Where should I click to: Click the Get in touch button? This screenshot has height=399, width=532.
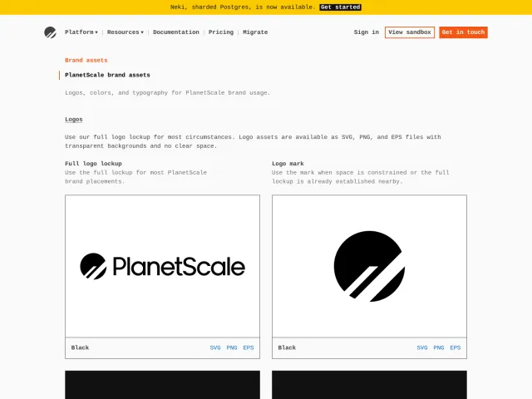[463, 32]
